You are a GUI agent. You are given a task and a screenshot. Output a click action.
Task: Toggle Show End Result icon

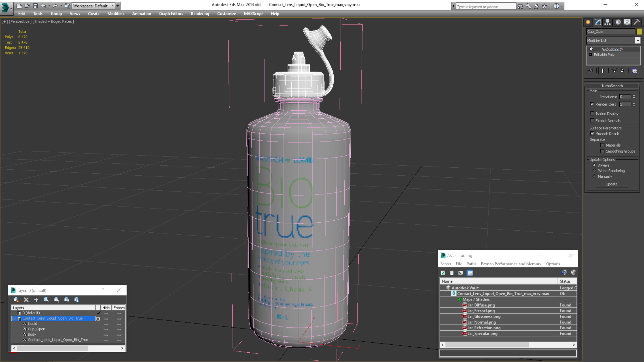pos(602,71)
